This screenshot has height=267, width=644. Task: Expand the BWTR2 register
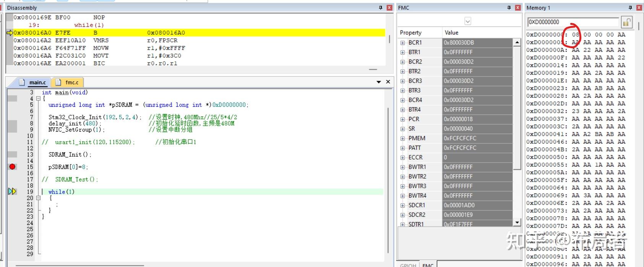(403, 176)
